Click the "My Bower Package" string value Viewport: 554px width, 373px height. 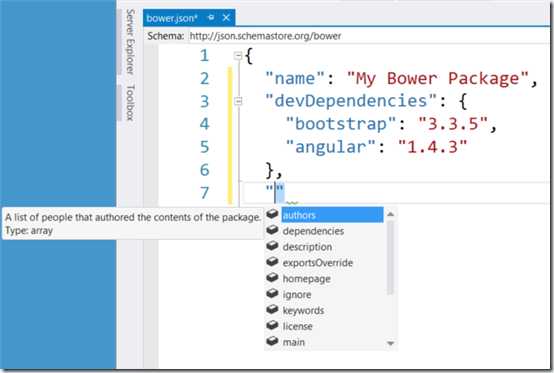click(437, 78)
